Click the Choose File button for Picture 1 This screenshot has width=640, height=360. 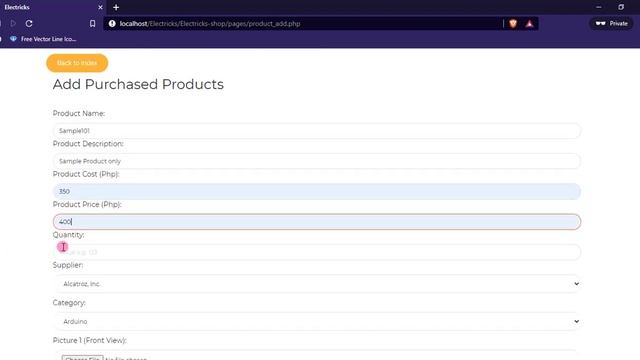tap(82, 358)
